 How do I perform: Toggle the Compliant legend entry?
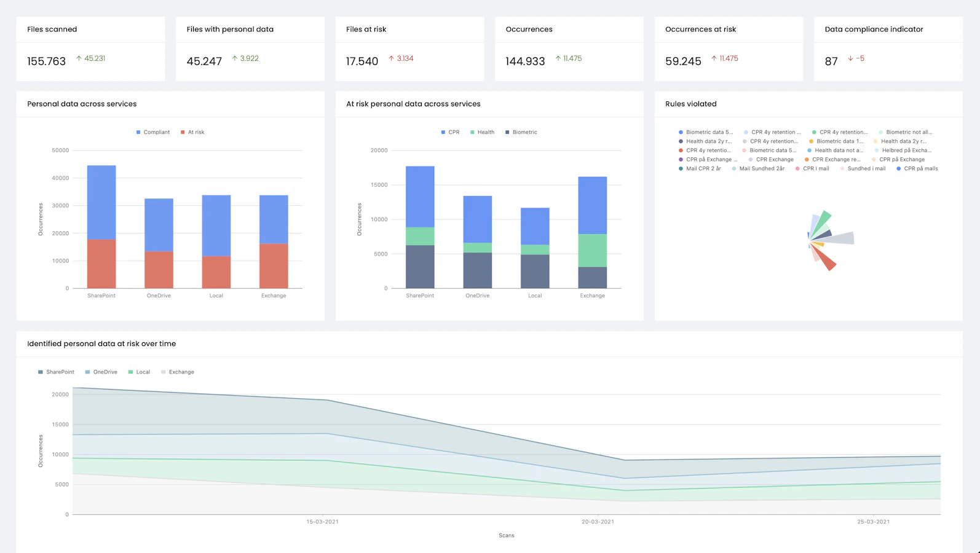coord(153,132)
